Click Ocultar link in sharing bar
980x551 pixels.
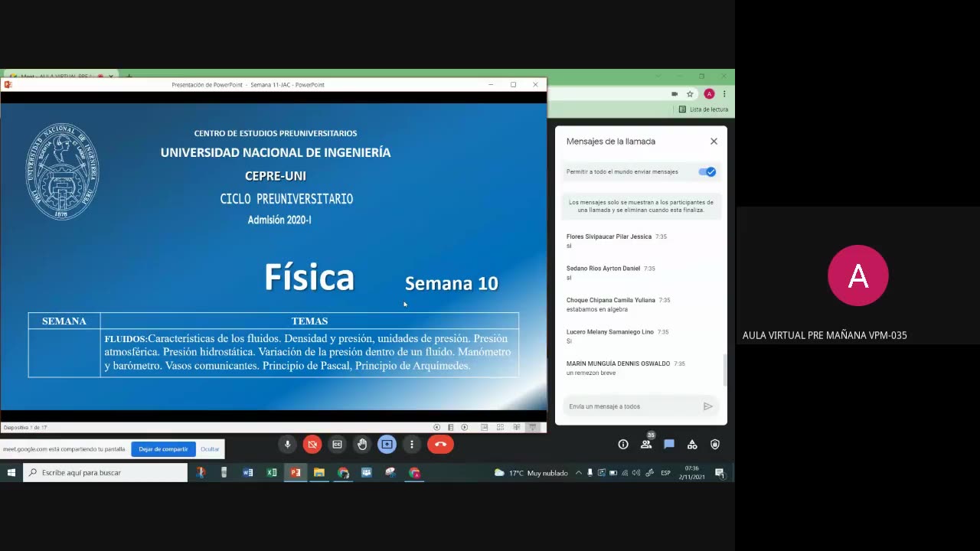[x=210, y=449]
